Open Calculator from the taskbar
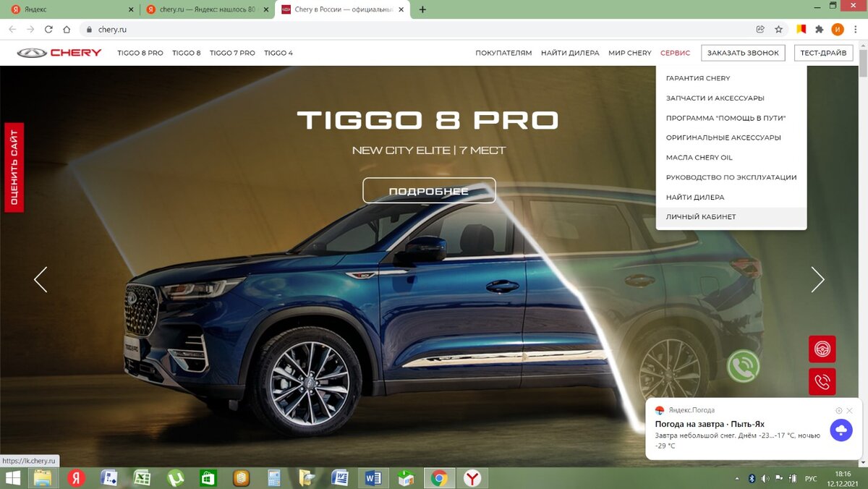Image resolution: width=868 pixels, height=489 pixels. point(274,477)
